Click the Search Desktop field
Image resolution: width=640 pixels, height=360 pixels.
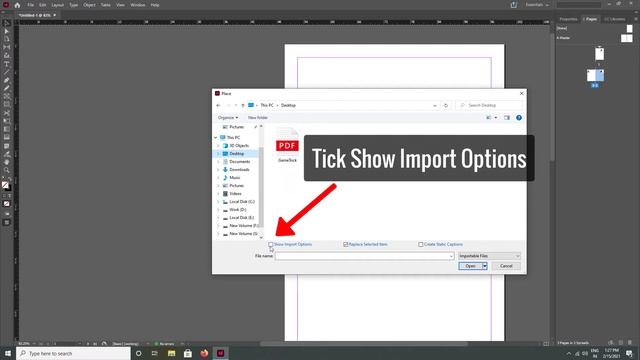(489, 105)
